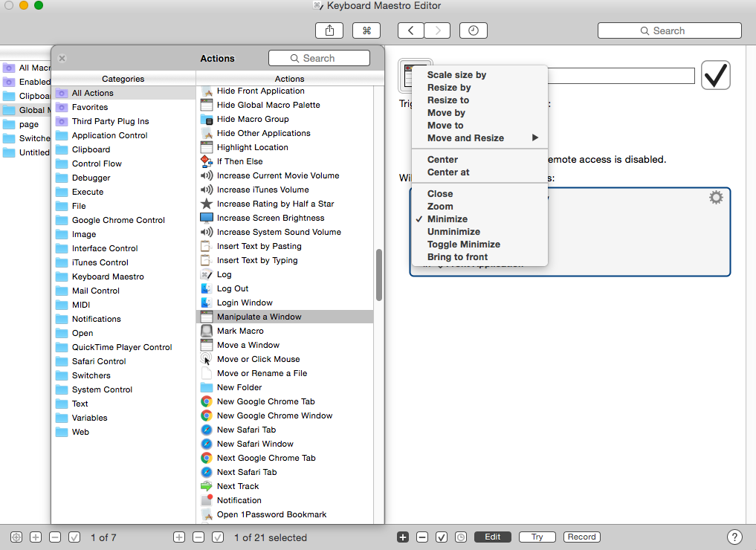
Task: Select the Log Out action
Action: [x=285, y=288]
